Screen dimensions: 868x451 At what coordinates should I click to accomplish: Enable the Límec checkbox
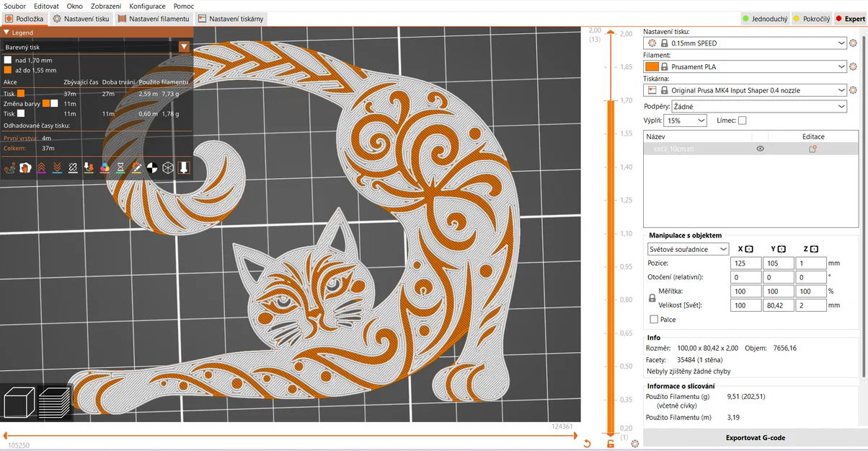click(742, 121)
